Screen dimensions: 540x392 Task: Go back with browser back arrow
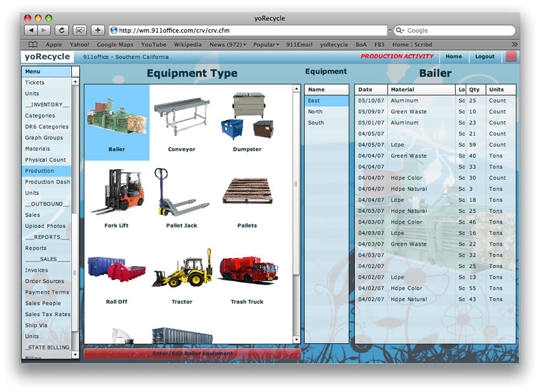click(31, 30)
